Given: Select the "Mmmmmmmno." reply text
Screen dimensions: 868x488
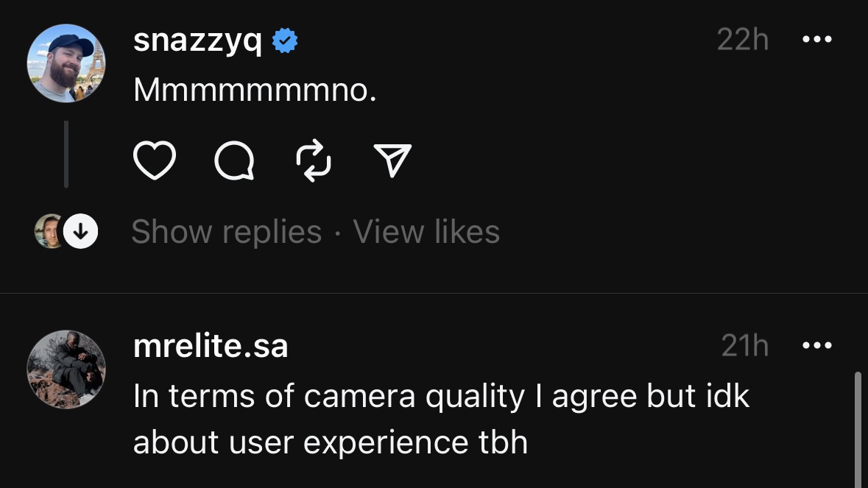Looking at the screenshot, I should [x=255, y=91].
